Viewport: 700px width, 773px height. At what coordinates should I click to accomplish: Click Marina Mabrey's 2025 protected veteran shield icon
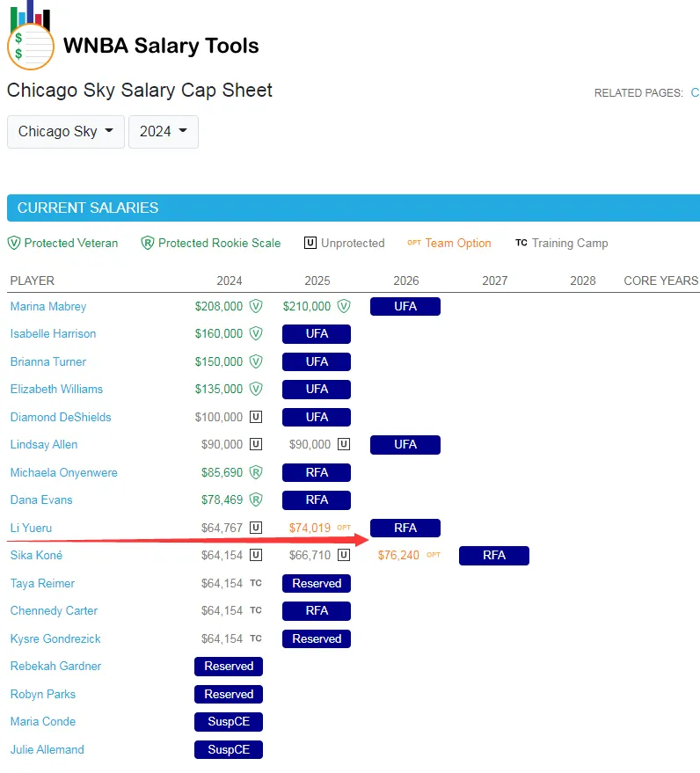tap(344, 306)
